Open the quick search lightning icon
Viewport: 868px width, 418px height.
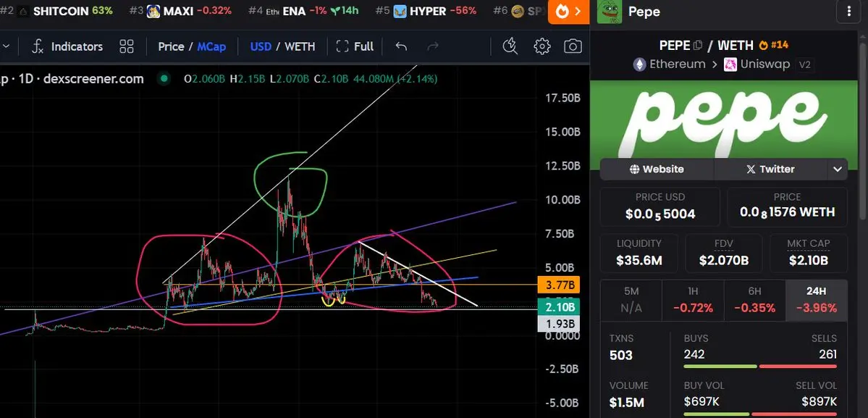pos(510,46)
